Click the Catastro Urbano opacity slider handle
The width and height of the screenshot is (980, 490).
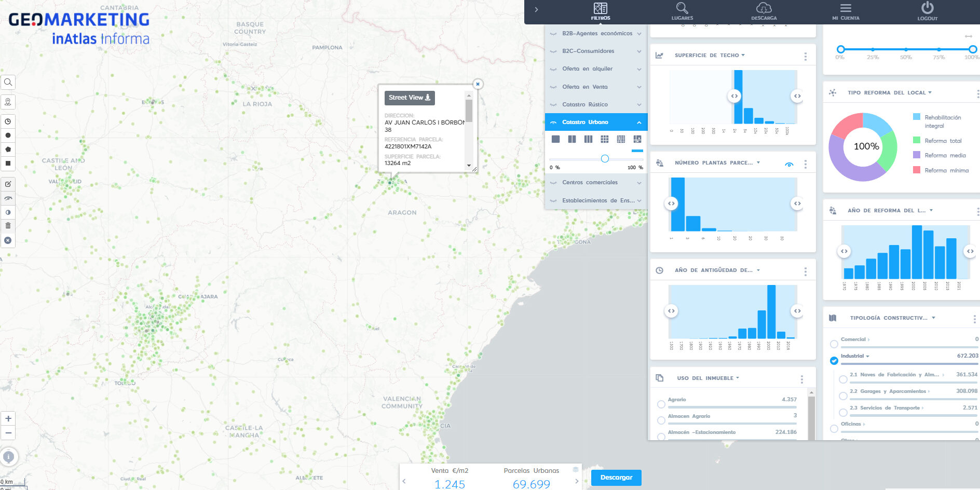[605, 159]
